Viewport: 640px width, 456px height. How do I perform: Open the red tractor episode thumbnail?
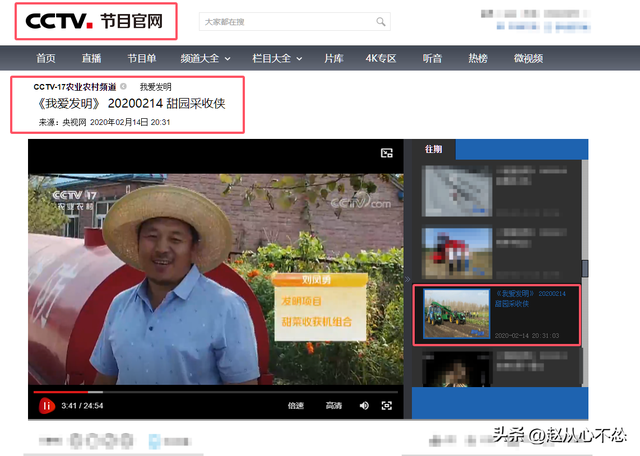pyautogui.click(x=457, y=252)
